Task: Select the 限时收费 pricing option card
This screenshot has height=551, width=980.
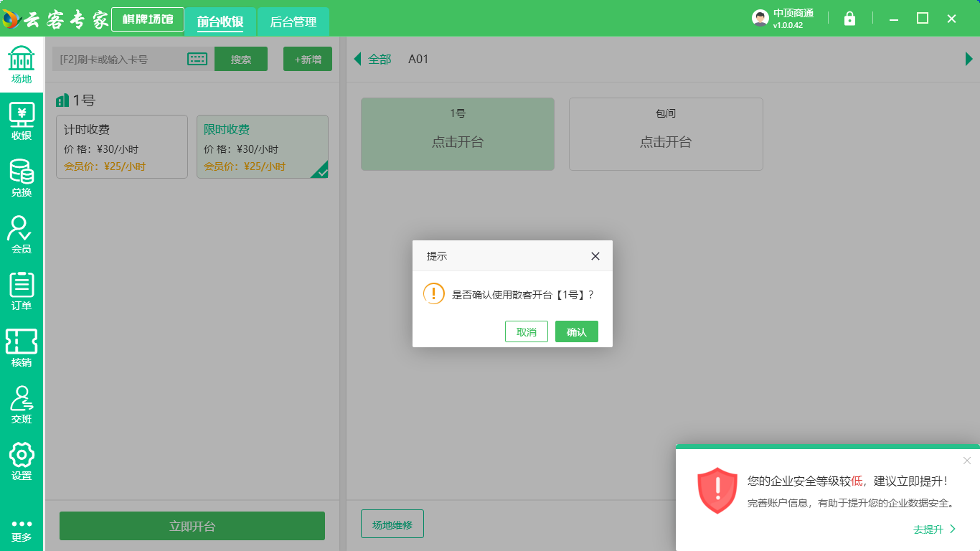Action: (262, 146)
